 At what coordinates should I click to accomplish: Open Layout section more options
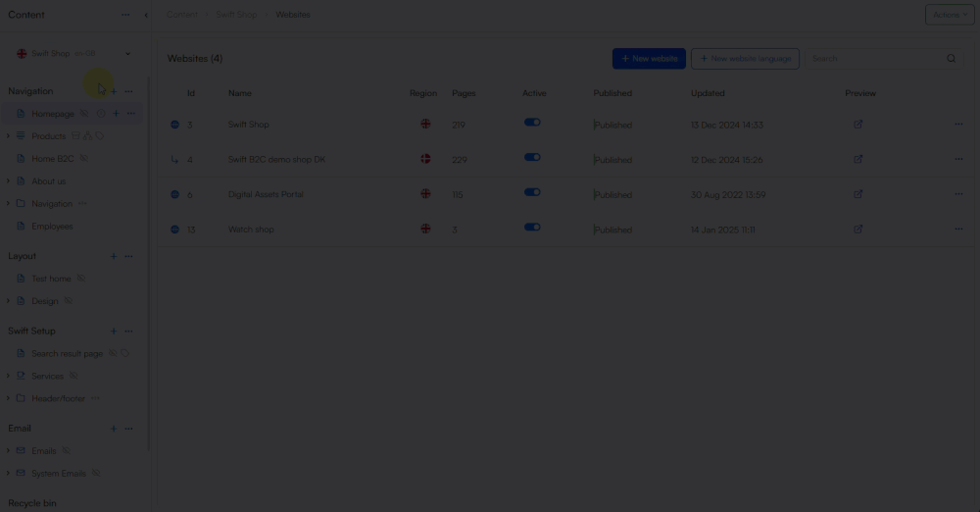(x=128, y=256)
